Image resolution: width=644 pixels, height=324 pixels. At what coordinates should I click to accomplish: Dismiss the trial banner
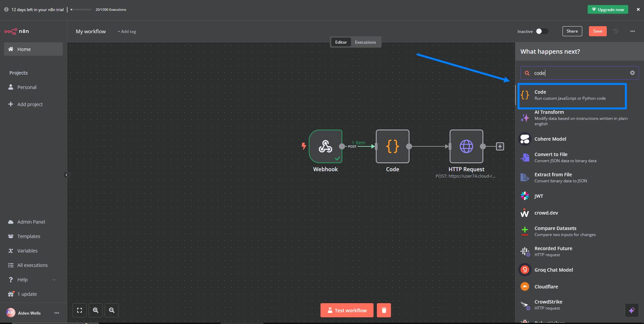(x=638, y=9)
